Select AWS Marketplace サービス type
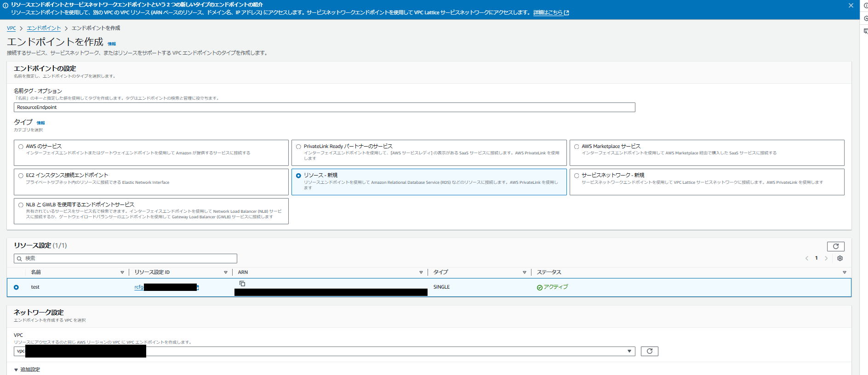868x375 pixels. [577, 147]
